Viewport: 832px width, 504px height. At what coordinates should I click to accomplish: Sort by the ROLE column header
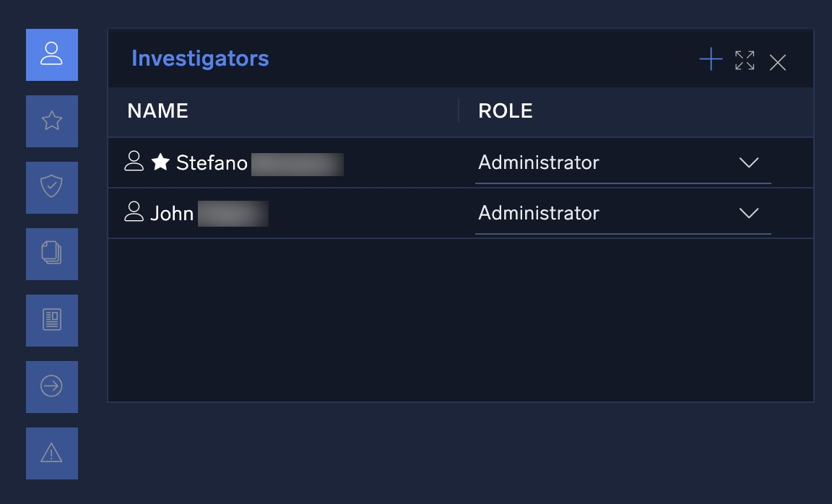[x=506, y=111]
